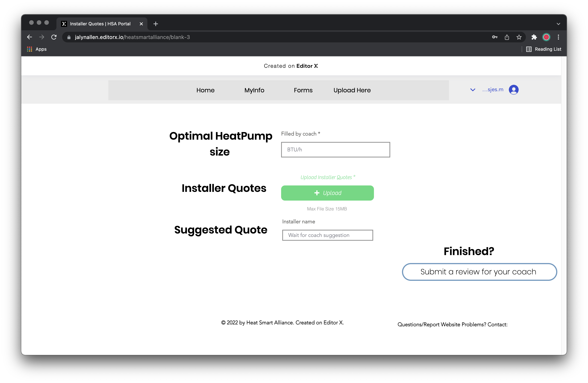588x383 pixels.
Task: Click the BTU/h input field
Action: tap(335, 149)
